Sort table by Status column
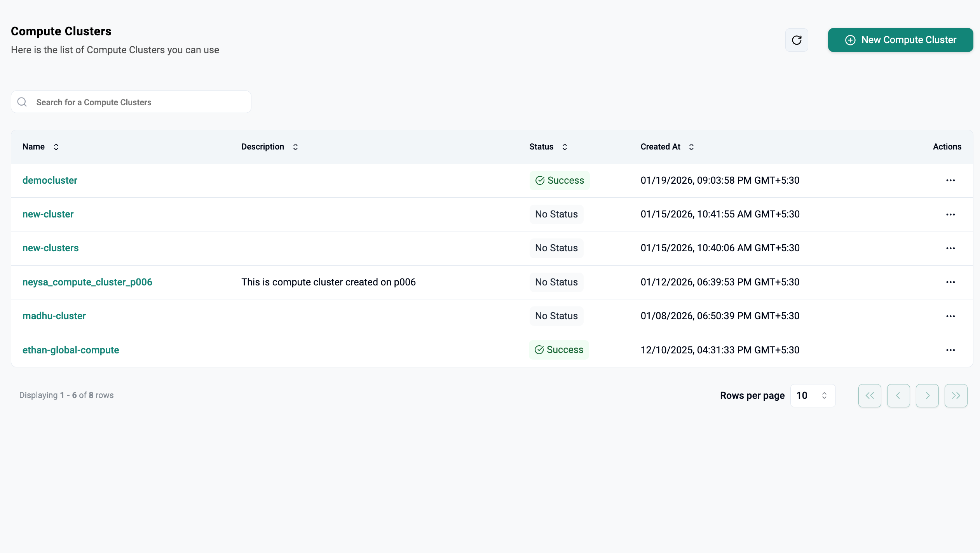Image resolution: width=980 pixels, height=553 pixels. click(x=565, y=147)
